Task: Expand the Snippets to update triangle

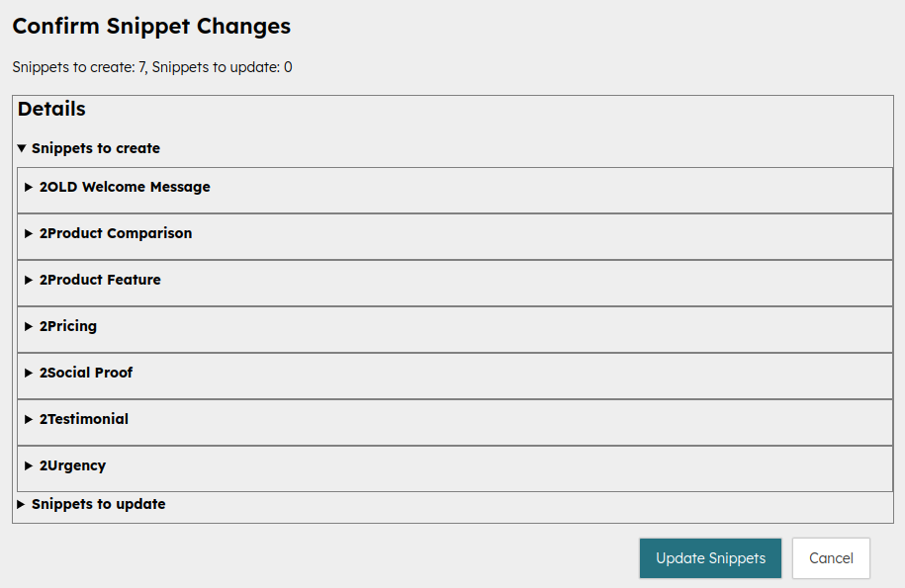Action: pyautogui.click(x=22, y=504)
